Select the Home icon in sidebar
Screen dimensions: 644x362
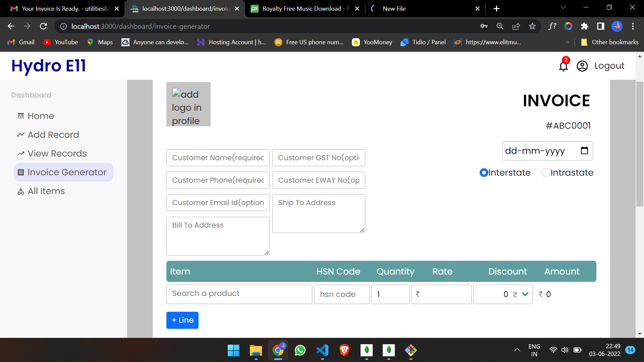[21, 116]
